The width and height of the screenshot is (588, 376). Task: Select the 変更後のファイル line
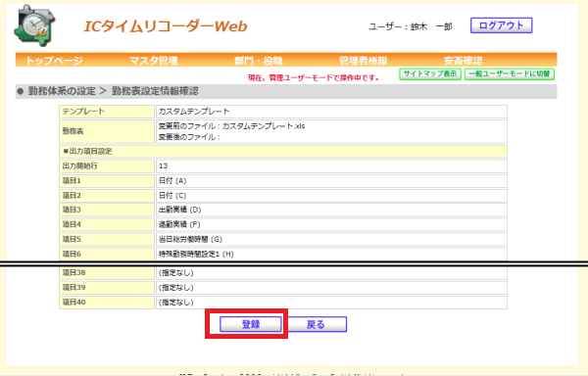(x=189, y=137)
